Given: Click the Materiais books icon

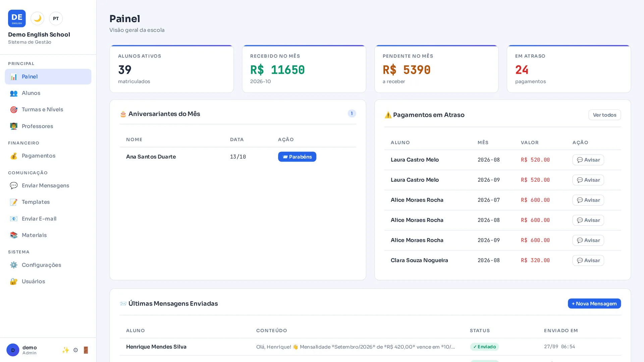Looking at the screenshot, I should (13, 235).
